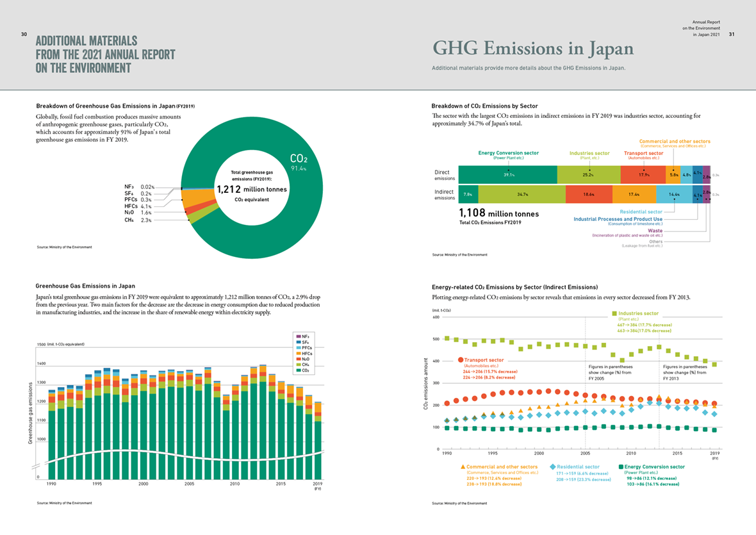The image size is (756, 535).
Task: Select the green CO₂ legend swatch
Action: 295,370
